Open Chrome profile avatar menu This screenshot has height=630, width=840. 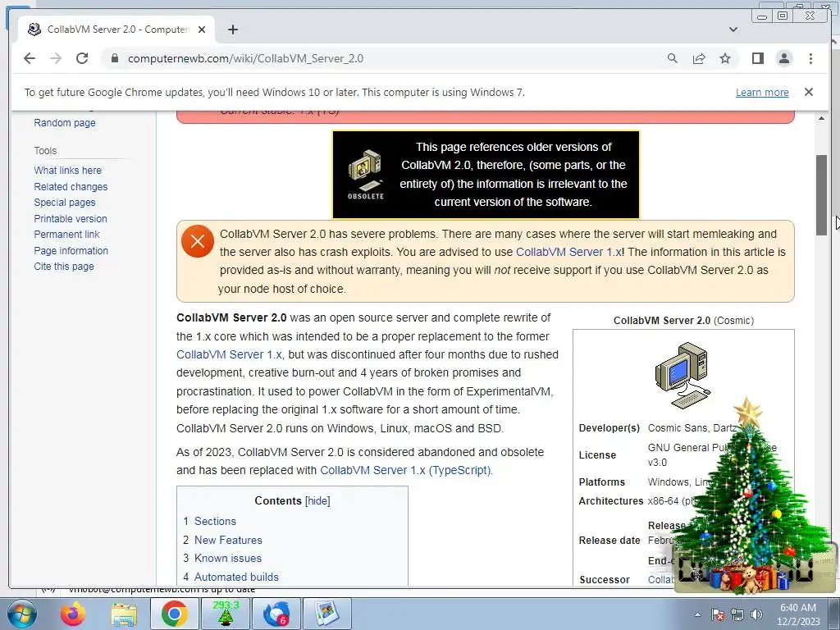(x=783, y=58)
